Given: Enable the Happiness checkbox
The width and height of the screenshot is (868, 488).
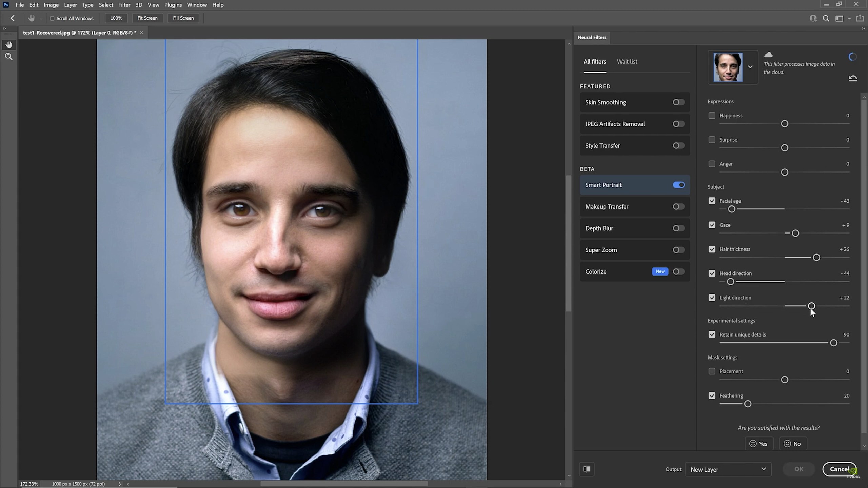Looking at the screenshot, I should point(712,116).
